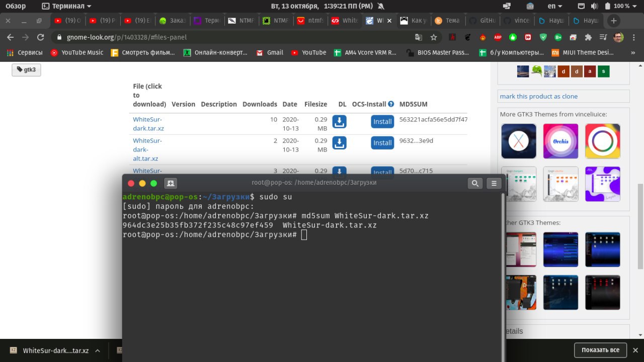
Task: Open the BIOS Master Pass... bookmark
Action: click(438, 52)
